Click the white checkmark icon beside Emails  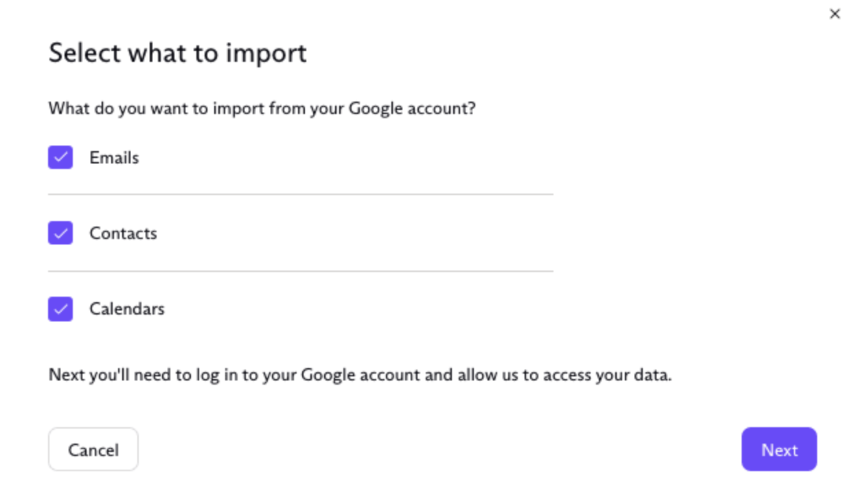tap(60, 157)
